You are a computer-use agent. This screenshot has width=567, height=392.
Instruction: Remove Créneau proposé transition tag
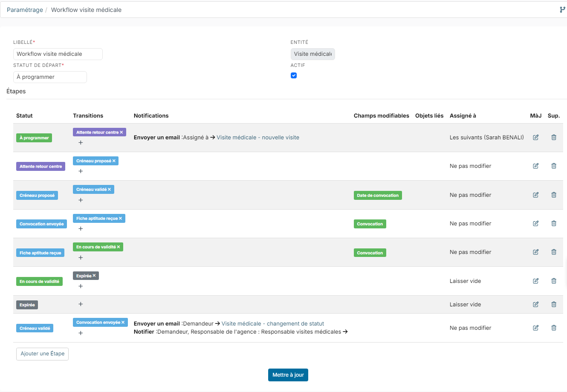tap(114, 161)
